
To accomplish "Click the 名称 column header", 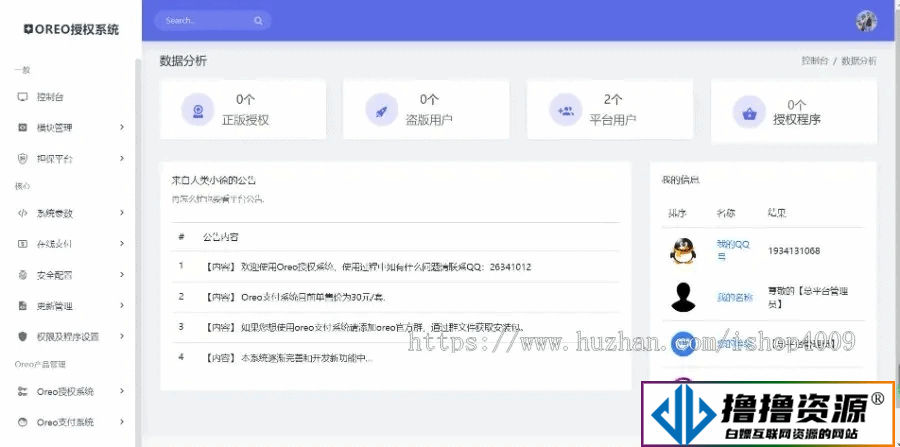I will point(726,213).
